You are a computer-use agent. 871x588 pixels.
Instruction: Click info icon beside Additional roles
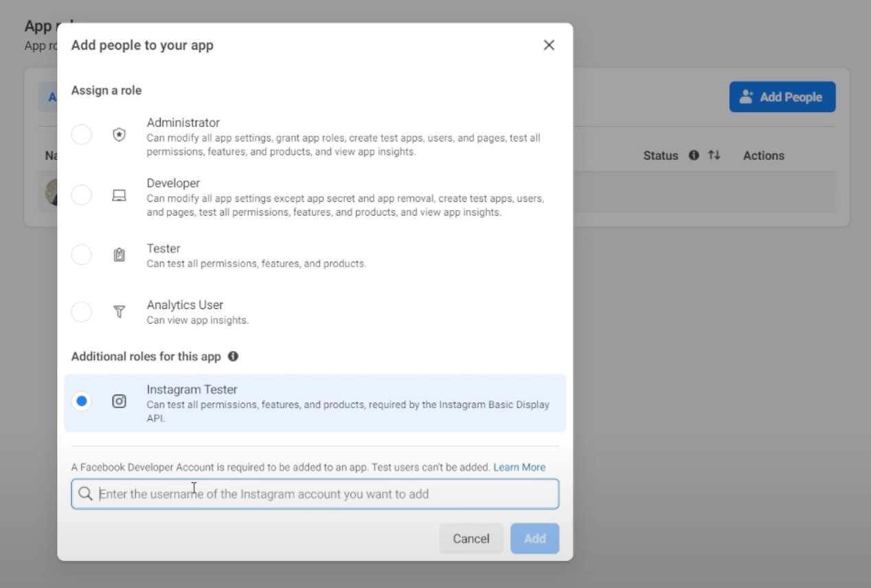tap(233, 357)
